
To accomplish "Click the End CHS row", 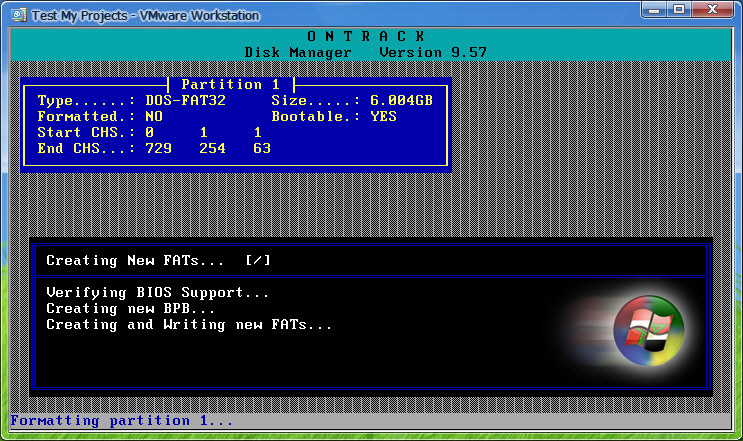I will pyautogui.click(x=153, y=148).
